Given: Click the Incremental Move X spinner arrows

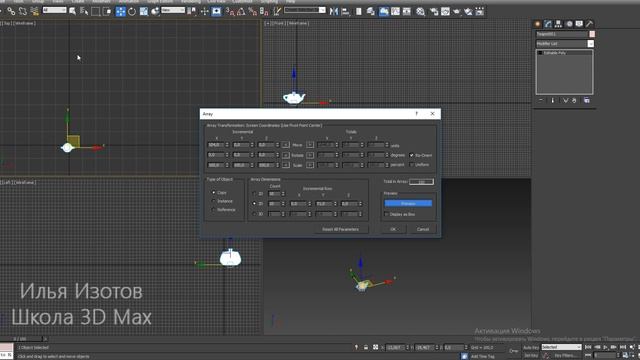Looking at the screenshot, I should pyautogui.click(x=227, y=145).
